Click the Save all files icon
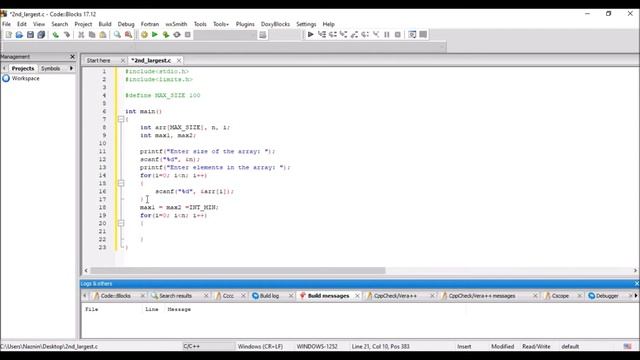The height and width of the screenshot is (360, 640). click(41, 35)
